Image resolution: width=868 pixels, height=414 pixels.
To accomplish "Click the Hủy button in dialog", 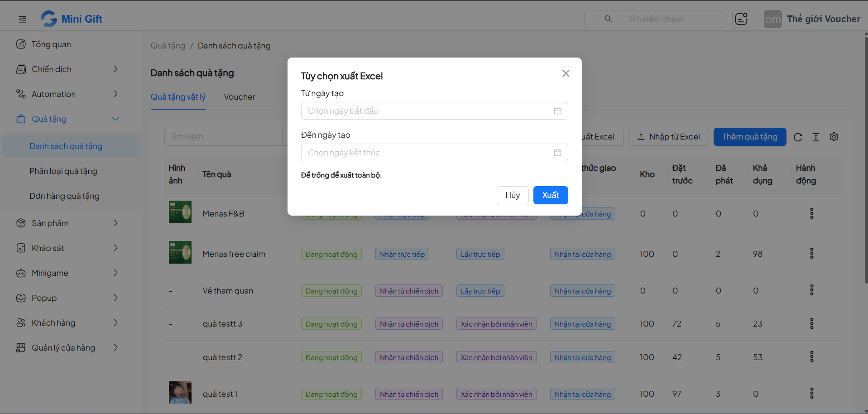I will coord(513,195).
